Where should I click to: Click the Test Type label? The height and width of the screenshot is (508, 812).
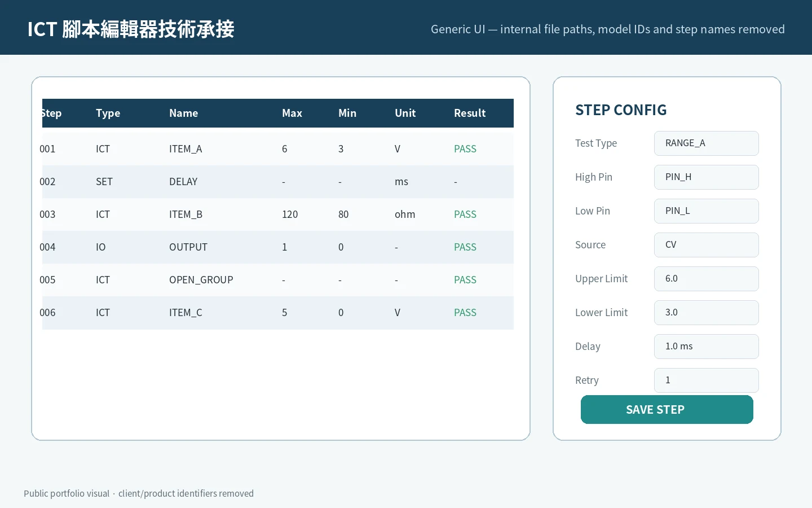pyautogui.click(x=596, y=143)
